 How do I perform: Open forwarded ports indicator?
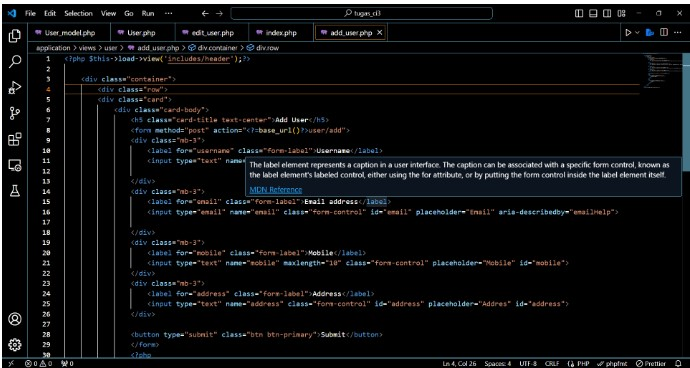(x=67, y=364)
